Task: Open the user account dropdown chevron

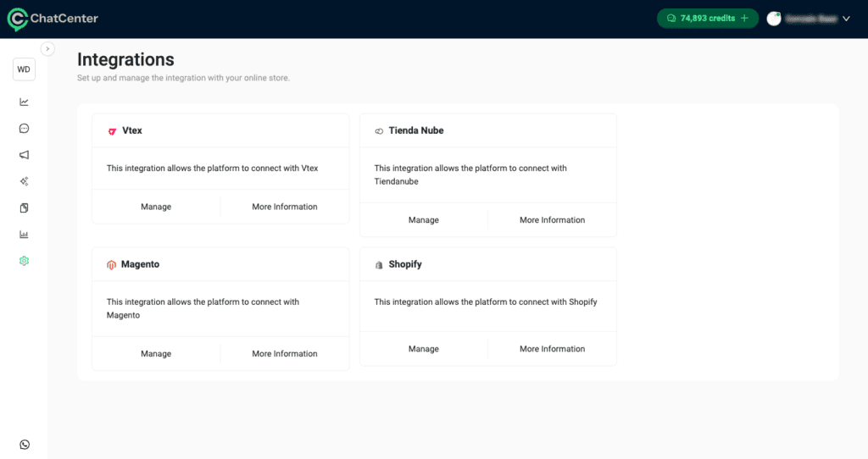Action: pos(846,19)
